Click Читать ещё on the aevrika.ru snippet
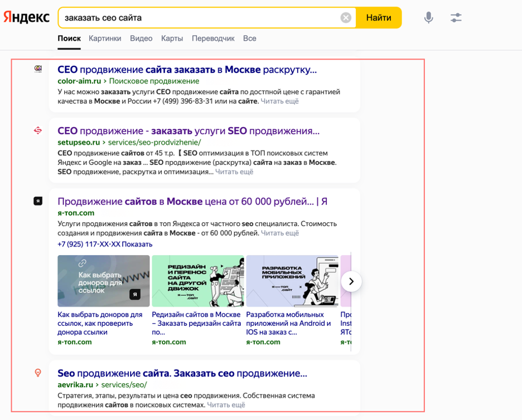This screenshot has height=420, width=522. [x=226, y=405]
